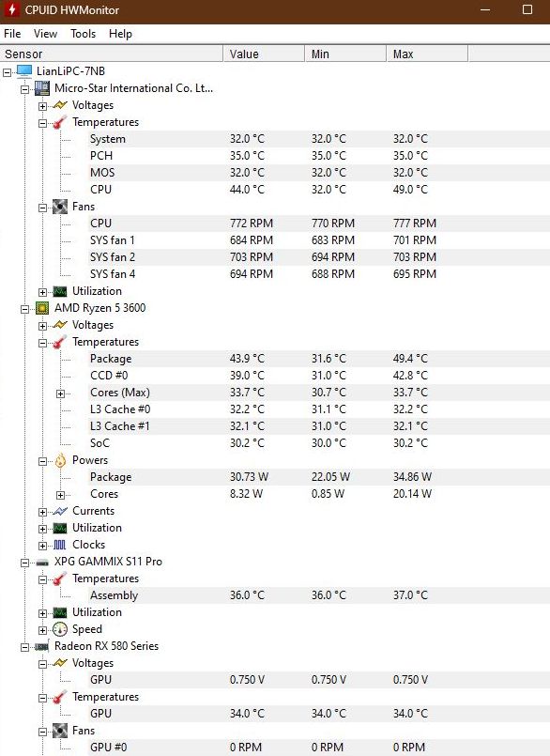The width and height of the screenshot is (550, 756).
Task: Click the 34.86 W package max value
Action: click(x=412, y=477)
